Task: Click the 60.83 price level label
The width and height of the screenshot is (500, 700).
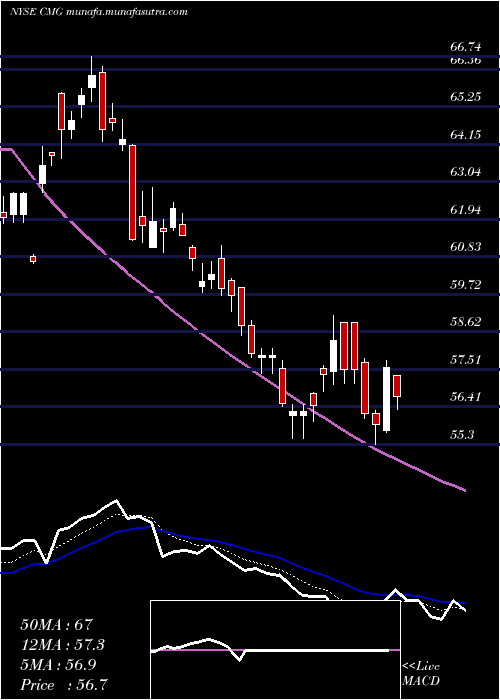Action: (465, 246)
